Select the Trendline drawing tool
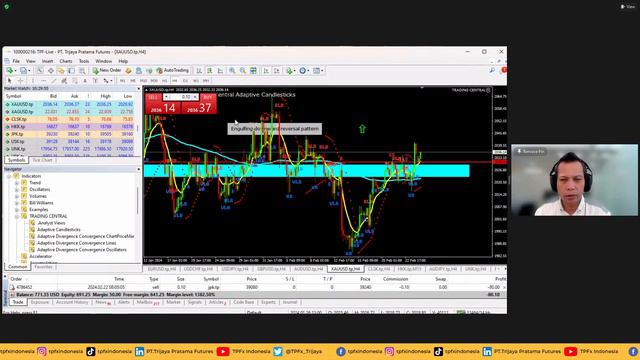The height and width of the screenshot is (360, 640). [53, 81]
